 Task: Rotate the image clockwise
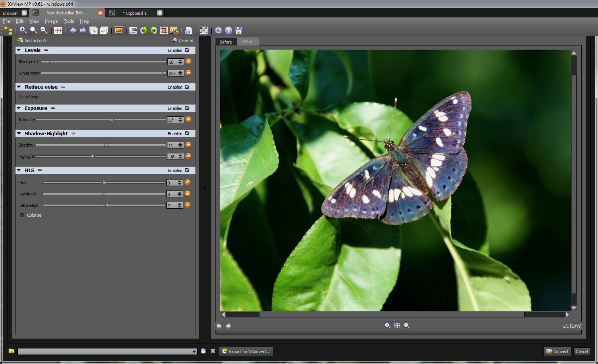pos(154,30)
